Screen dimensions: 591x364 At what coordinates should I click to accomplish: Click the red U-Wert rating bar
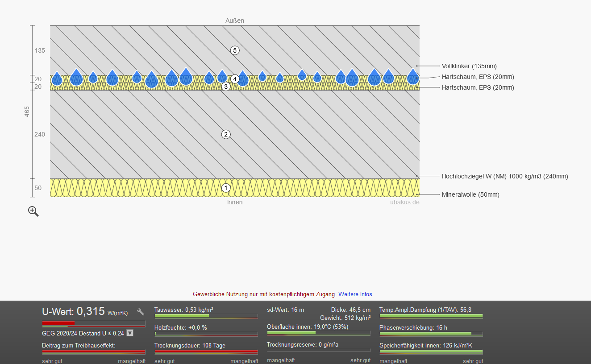94,323
